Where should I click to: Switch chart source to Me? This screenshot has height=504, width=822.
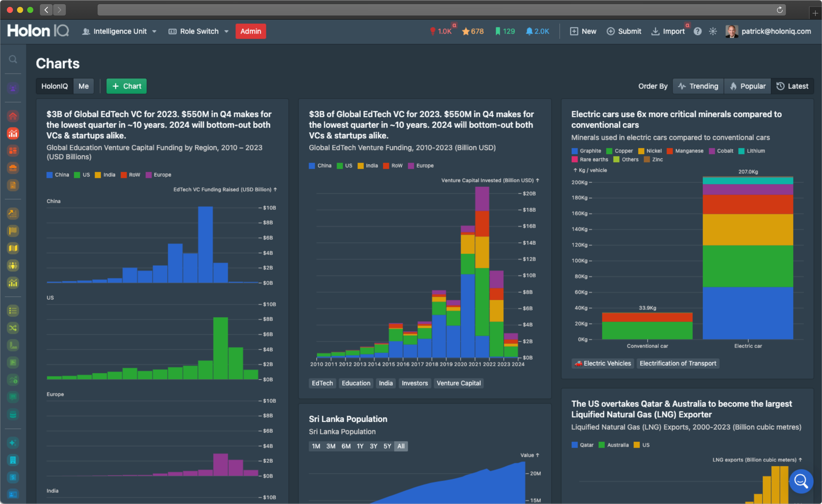pyautogui.click(x=83, y=86)
